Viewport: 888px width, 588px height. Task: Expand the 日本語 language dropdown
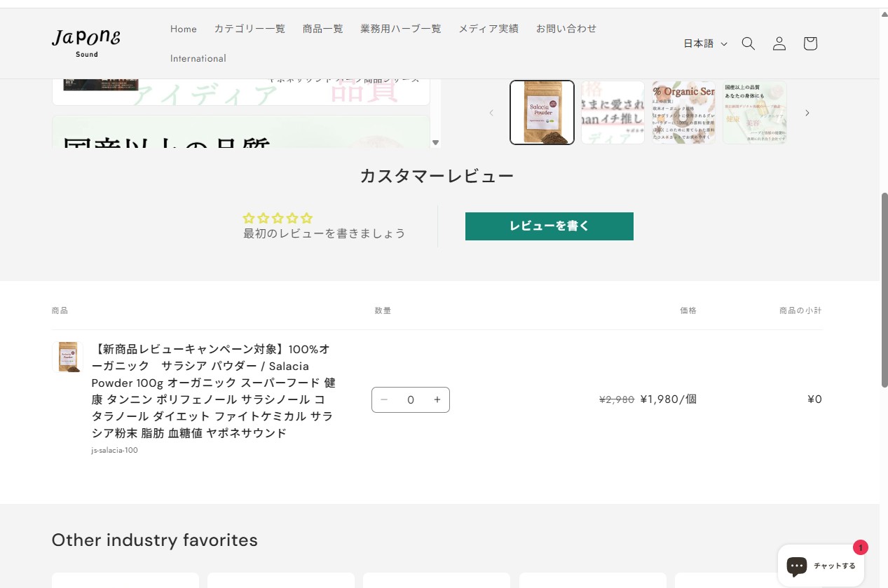pyautogui.click(x=706, y=43)
